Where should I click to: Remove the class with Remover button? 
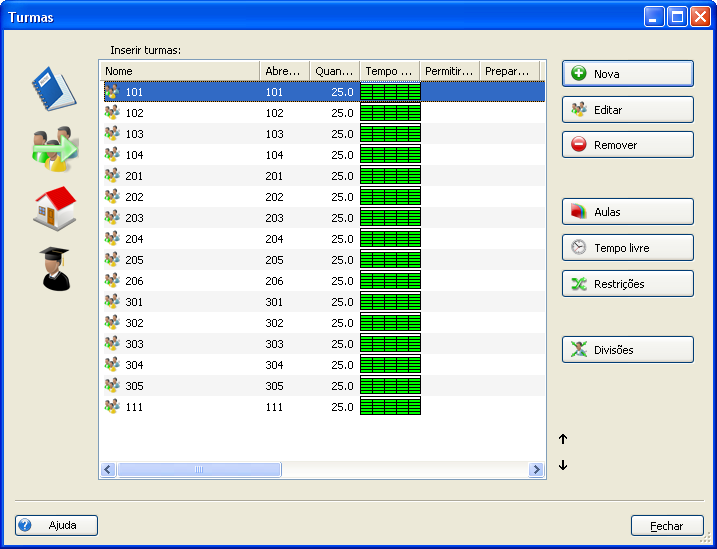coord(627,145)
